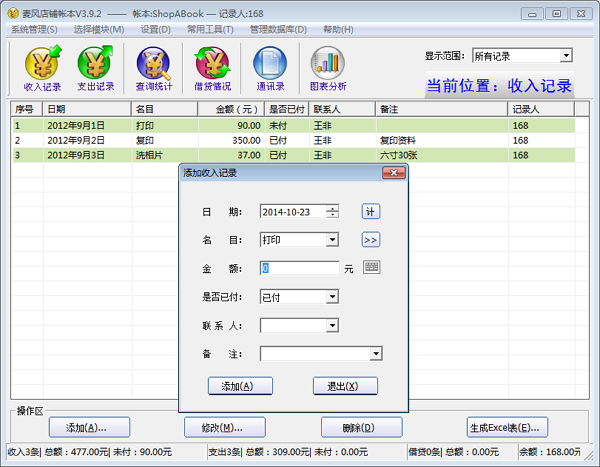Select the row dated 2012年9月1日
Image resolution: width=600 pixels, height=467 pixels.
coord(294,126)
